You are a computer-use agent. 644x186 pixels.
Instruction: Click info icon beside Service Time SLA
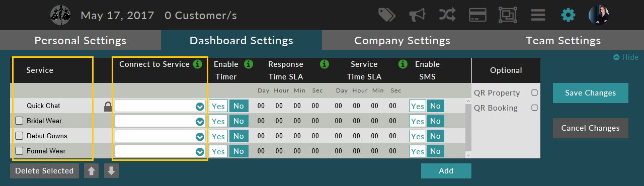(x=403, y=64)
